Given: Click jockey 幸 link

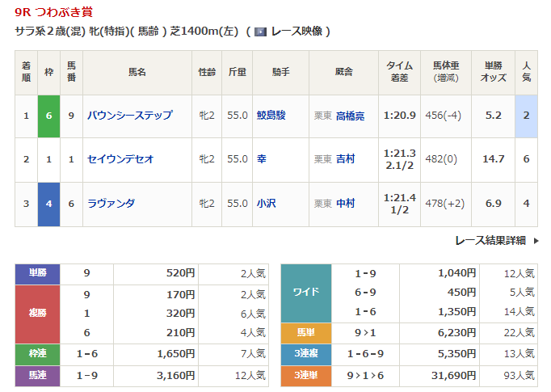Looking at the screenshot, I should pyautogui.click(x=262, y=159).
